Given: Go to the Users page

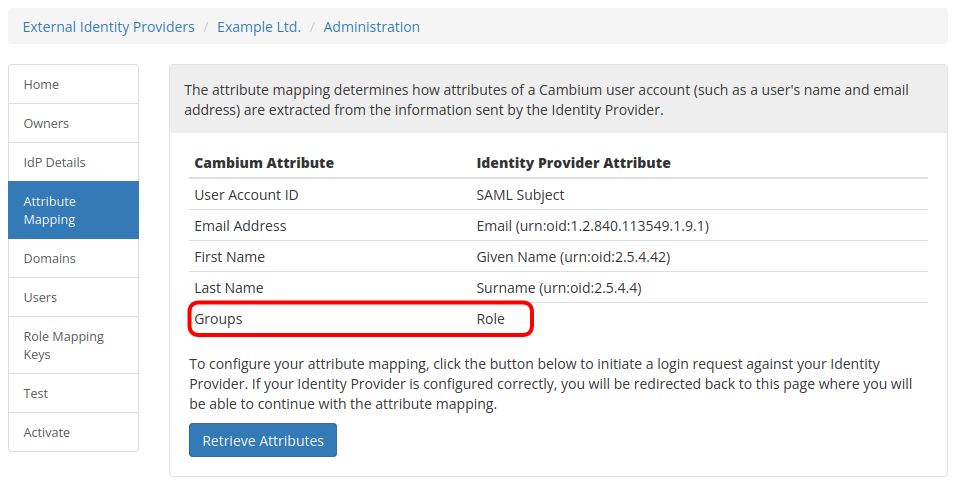Looking at the screenshot, I should pyautogui.click(x=73, y=297).
